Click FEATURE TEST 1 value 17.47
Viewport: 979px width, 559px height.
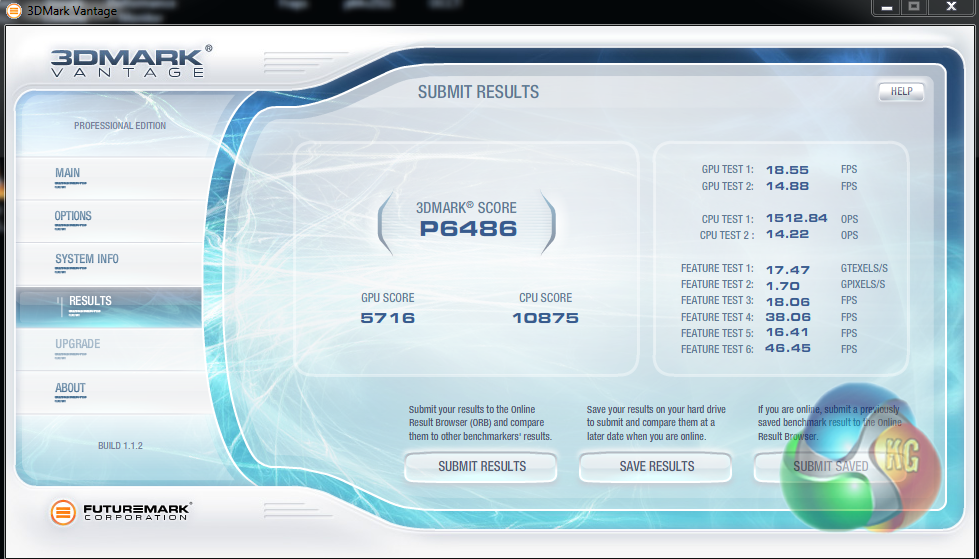click(787, 270)
